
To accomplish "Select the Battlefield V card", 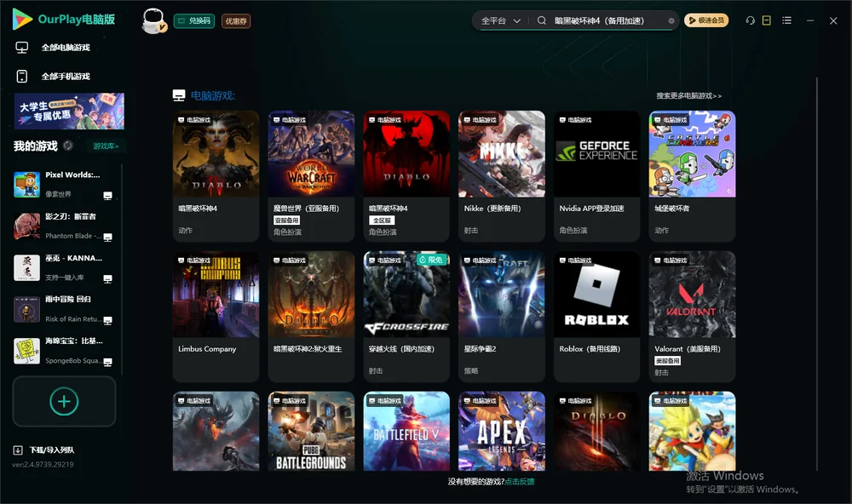I will [406, 432].
